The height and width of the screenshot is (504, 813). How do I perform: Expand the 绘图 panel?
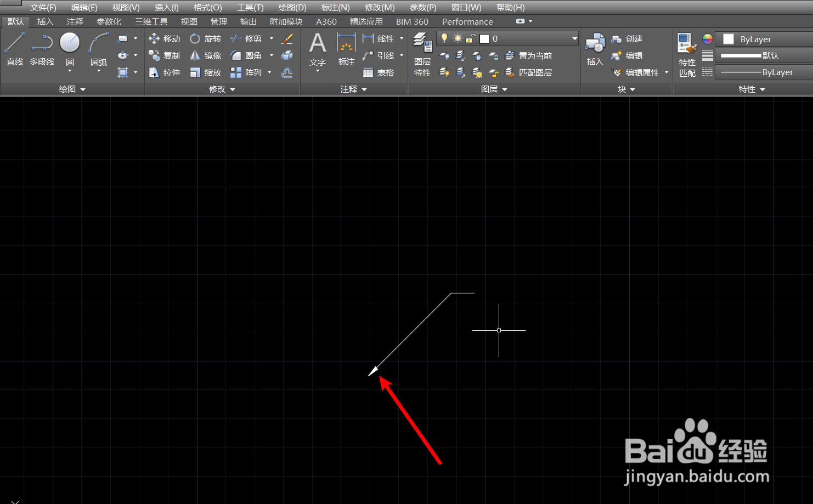coord(72,89)
